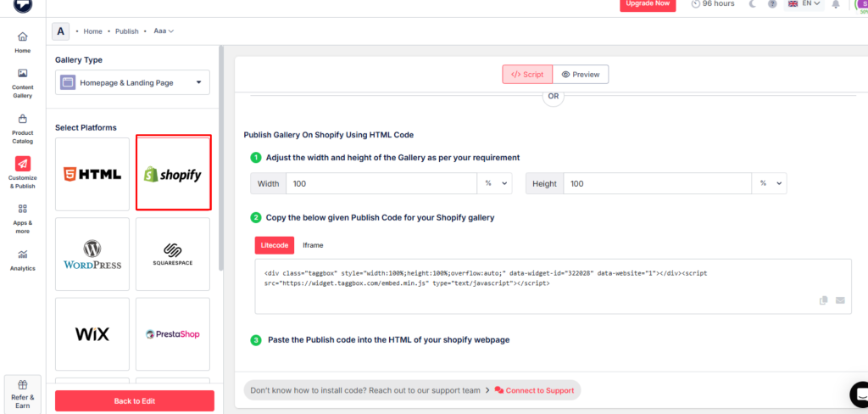Open the Height unit dropdown

[770, 183]
